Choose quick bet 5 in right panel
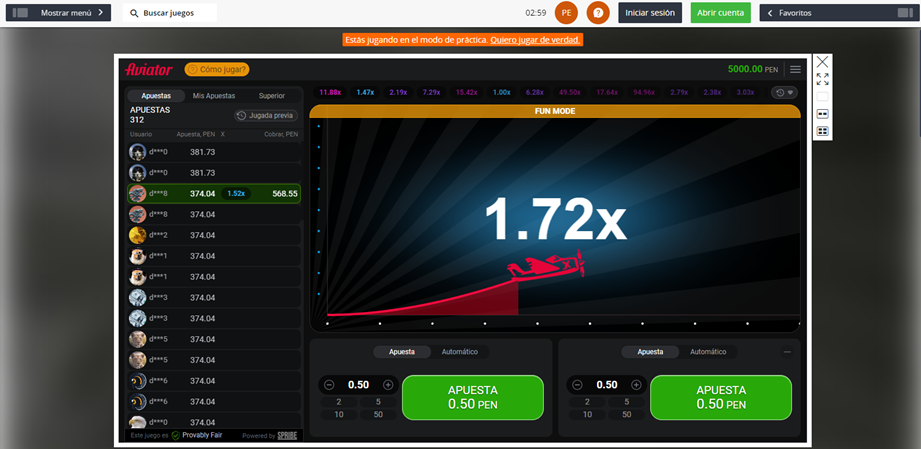 click(x=627, y=402)
